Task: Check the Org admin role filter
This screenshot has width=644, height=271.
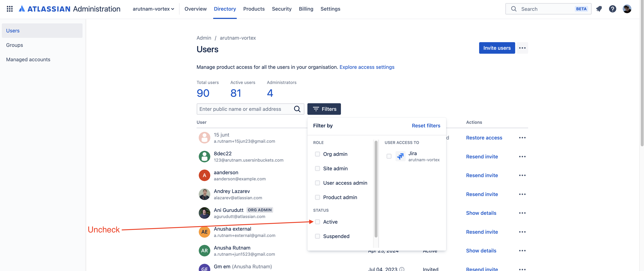Action: click(x=317, y=154)
